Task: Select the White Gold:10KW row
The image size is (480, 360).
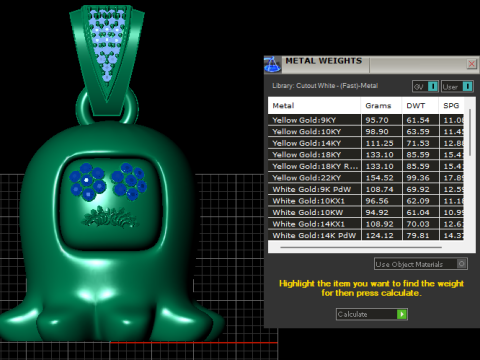Action: (x=366, y=212)
